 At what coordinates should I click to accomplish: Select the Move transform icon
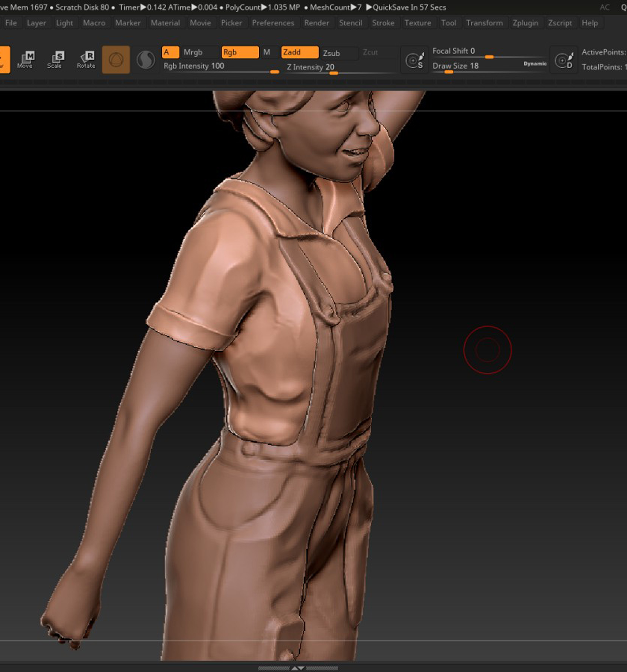25,60
